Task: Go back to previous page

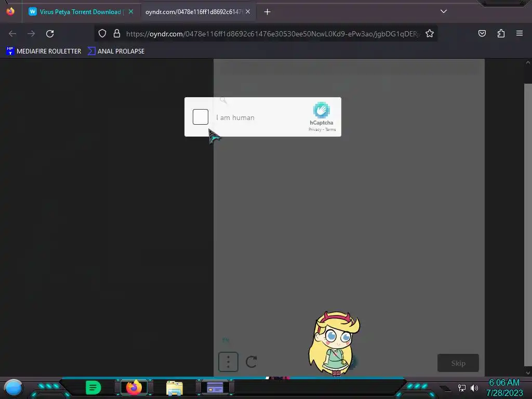Action: coord(12,34)
